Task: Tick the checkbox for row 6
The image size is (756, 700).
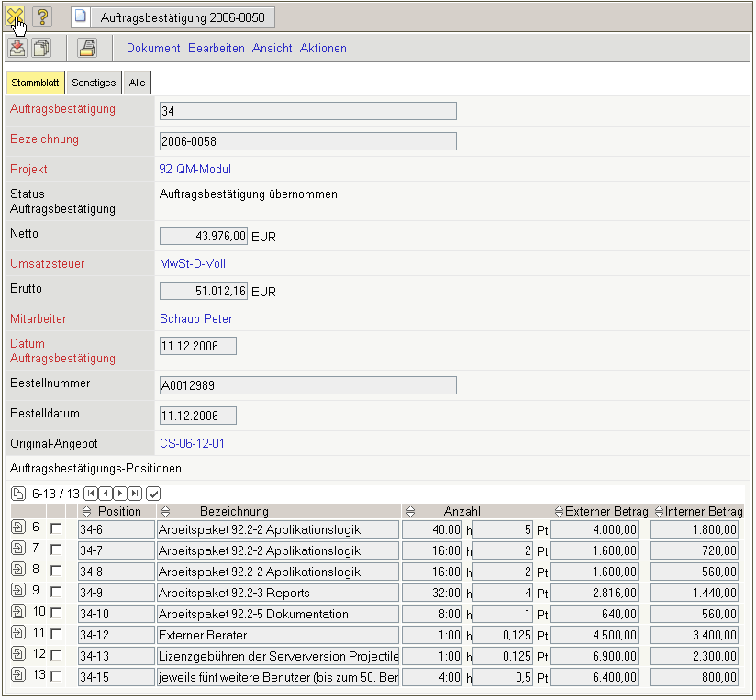Action: pos(56,529)
